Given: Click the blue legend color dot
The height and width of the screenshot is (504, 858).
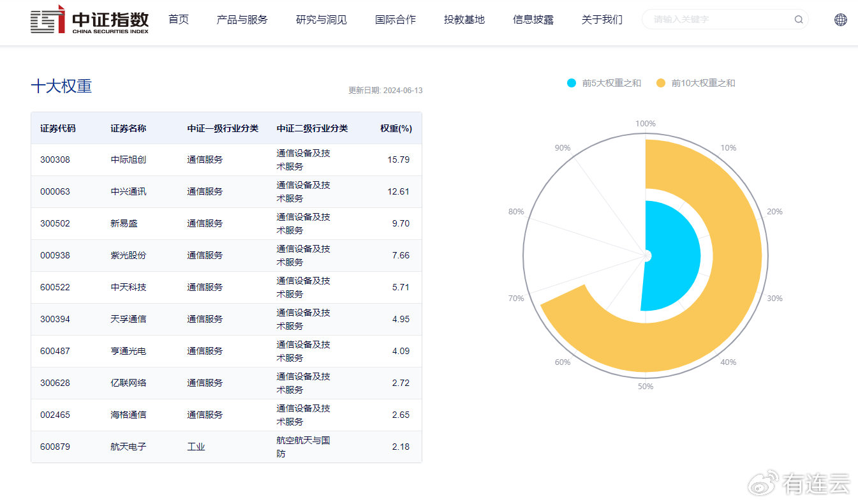Looking at the screenshot, I should click(x=572, y=83).
